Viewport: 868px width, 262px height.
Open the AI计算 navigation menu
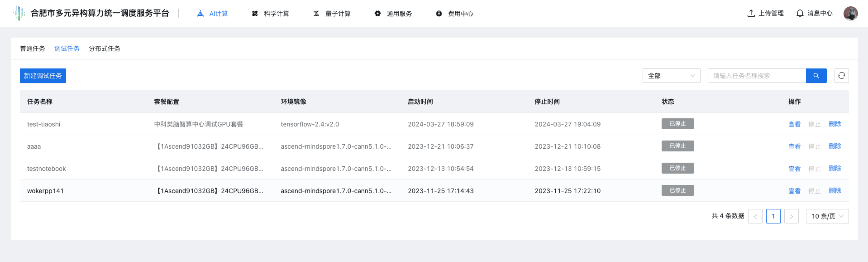(x=212, y=14)
